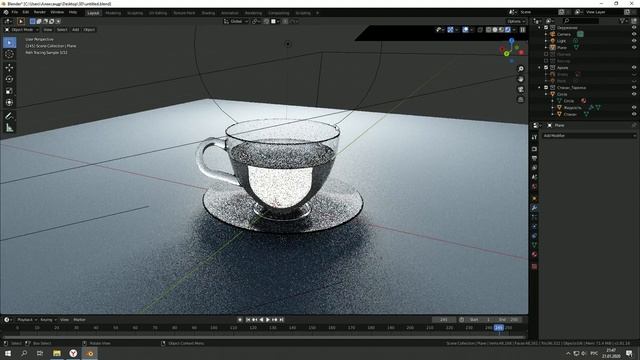Open the File menu
The image size is (640, 360).
[x=15, y=12]
